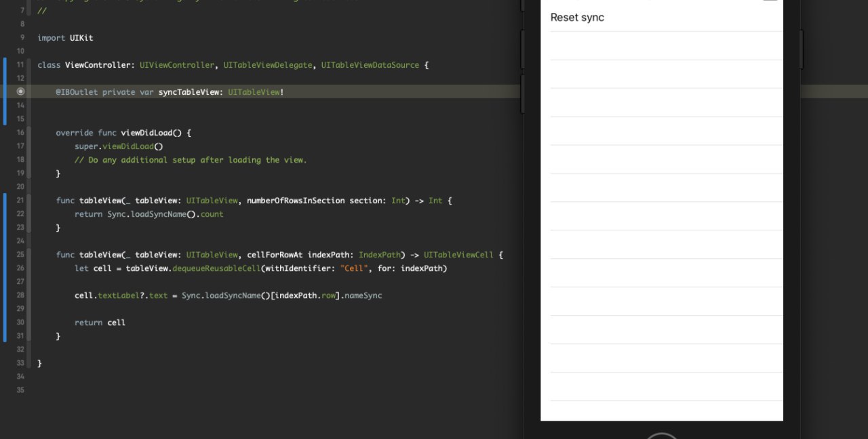Click the "Cell" string literal
The height and width of the screenshot is (439, 868).
pyautogui.click(x=354, y=268)
